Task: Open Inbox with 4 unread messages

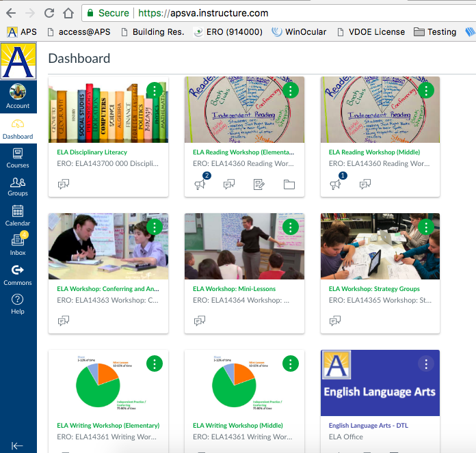Action: point(18,245)
